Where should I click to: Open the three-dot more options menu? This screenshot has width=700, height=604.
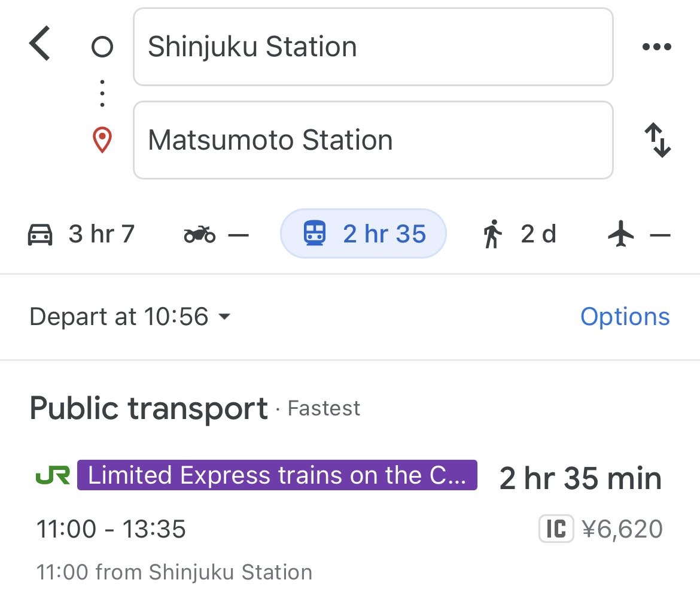click(657, 47)
